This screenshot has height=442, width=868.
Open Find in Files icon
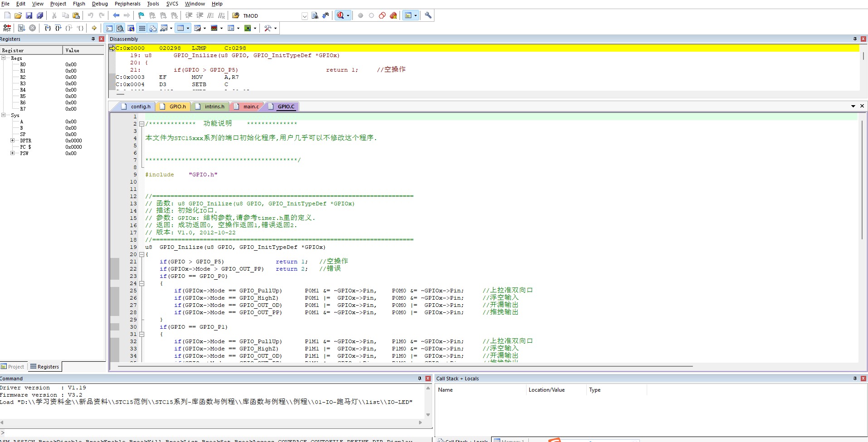236,15
